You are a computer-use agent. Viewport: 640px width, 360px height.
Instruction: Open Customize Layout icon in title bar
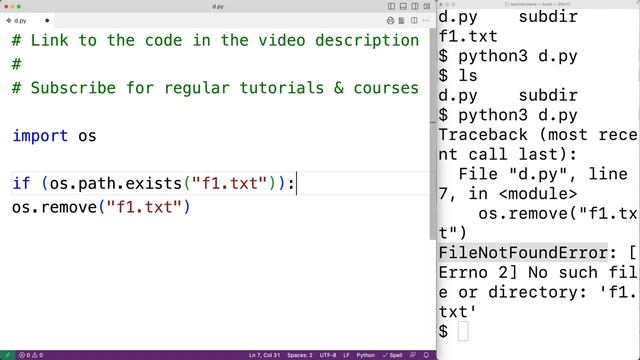[427, 6]
